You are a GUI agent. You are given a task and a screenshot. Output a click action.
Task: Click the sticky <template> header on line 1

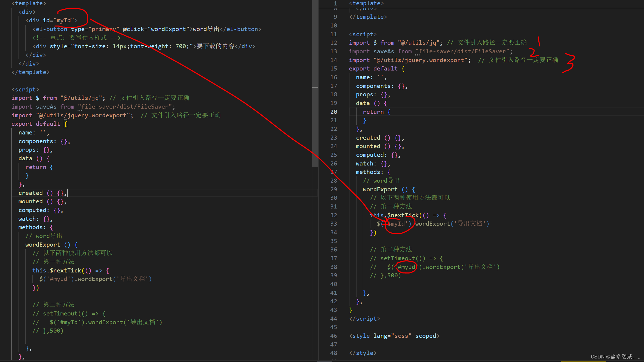pyautogui.click(x=366, y=3)
